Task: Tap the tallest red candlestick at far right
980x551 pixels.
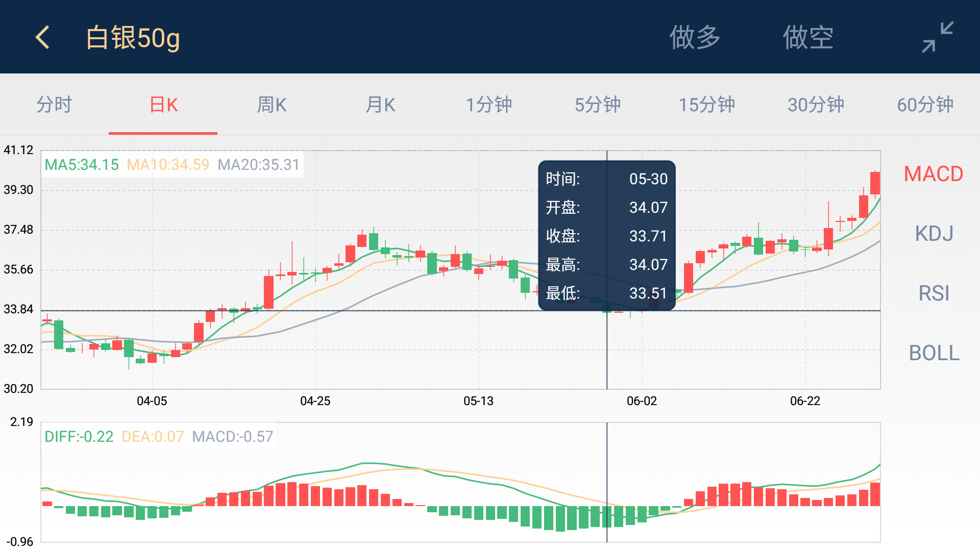Action: [x=875, y=183]
